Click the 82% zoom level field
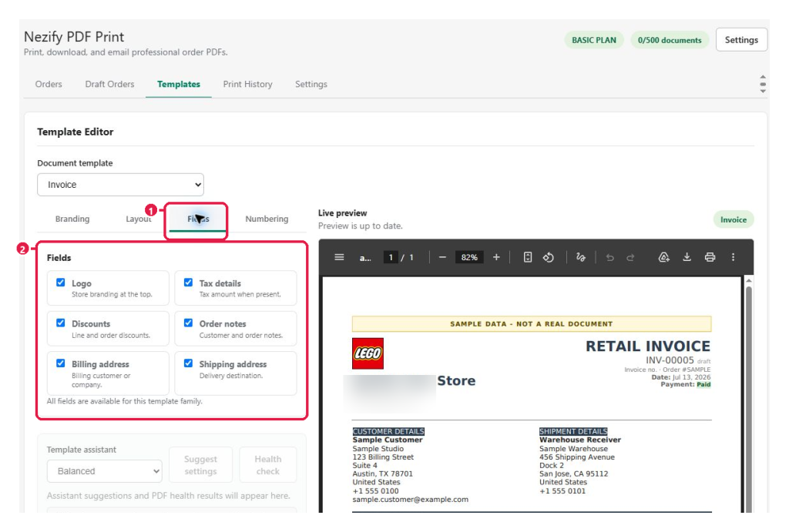789x532 pixels. [x=469, y=257]
